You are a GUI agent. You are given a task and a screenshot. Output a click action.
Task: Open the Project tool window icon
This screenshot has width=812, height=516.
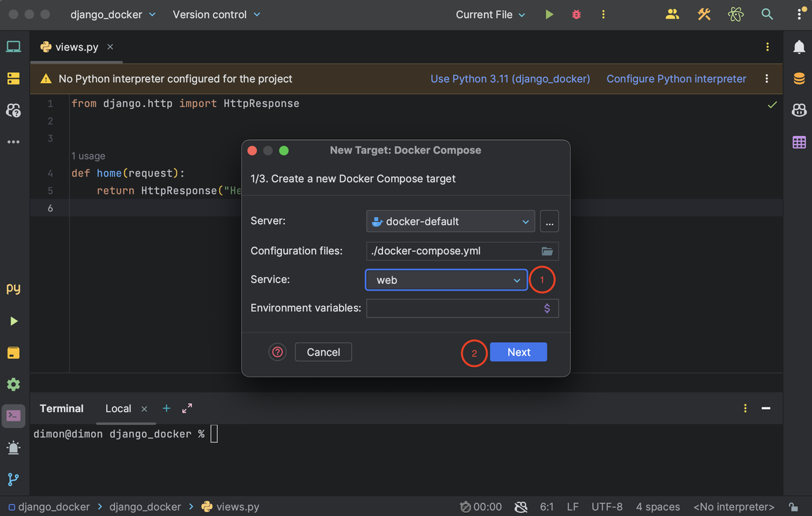point(14,47)
